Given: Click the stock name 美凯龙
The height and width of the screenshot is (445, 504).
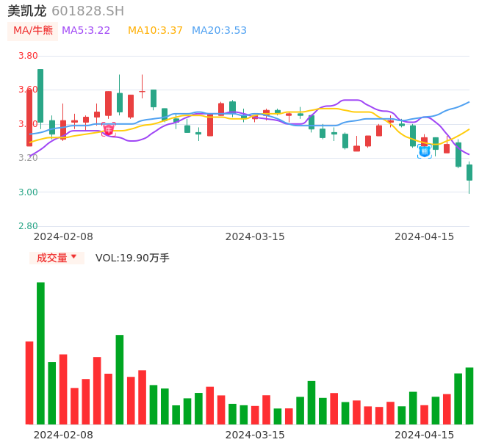Looking at the screenshot, I should [x=27, y=11].
